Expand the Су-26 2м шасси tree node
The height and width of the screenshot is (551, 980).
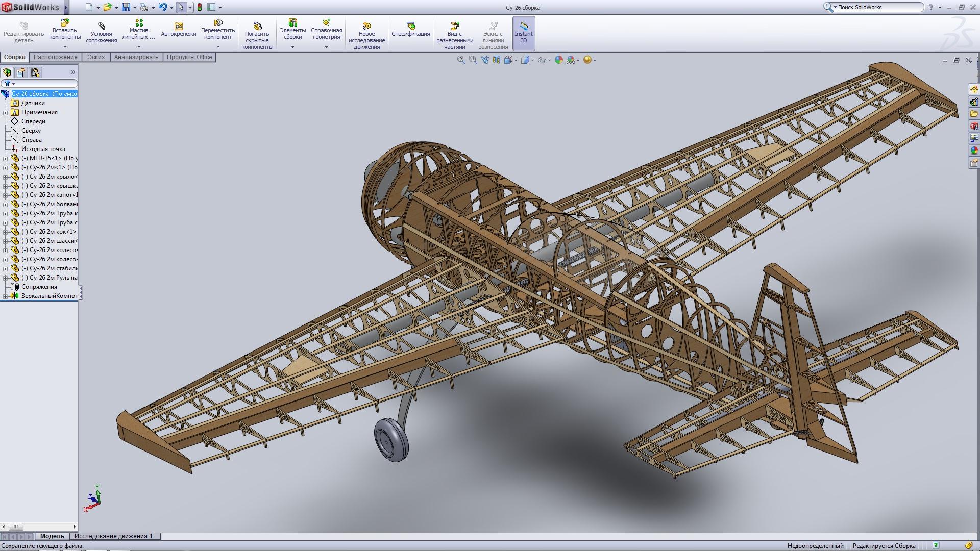click(6, 241)
